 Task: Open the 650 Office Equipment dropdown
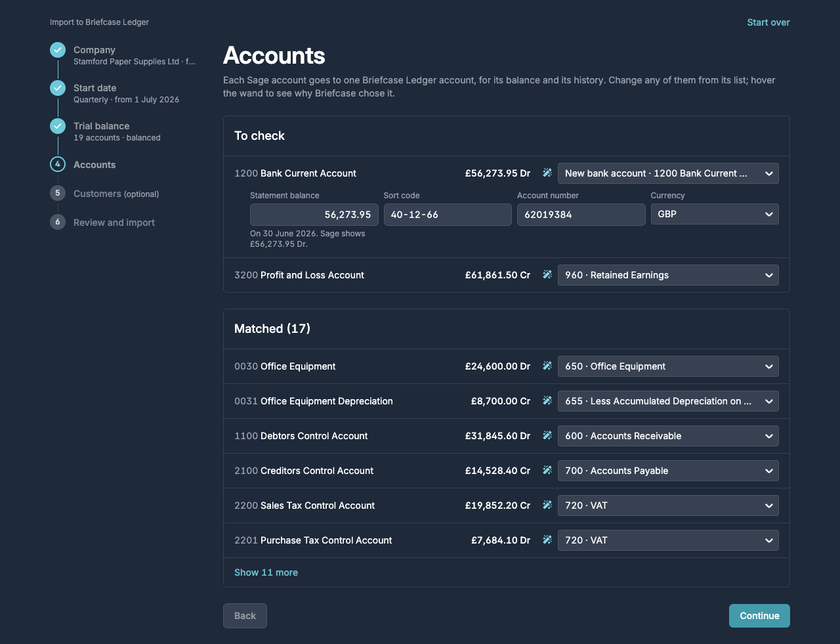[x=668, y=366]
